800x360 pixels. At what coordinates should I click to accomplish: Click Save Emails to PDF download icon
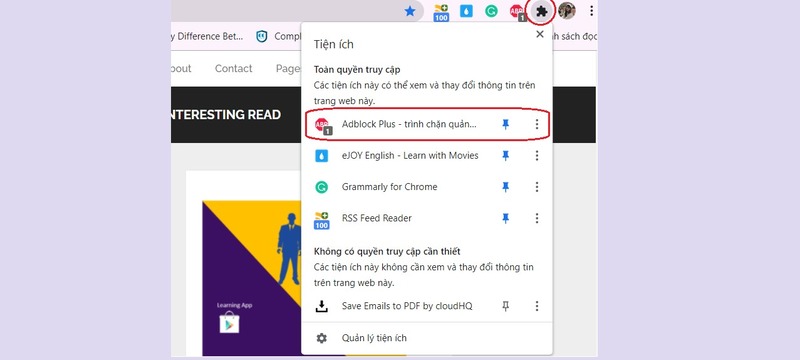click(321, 306)
